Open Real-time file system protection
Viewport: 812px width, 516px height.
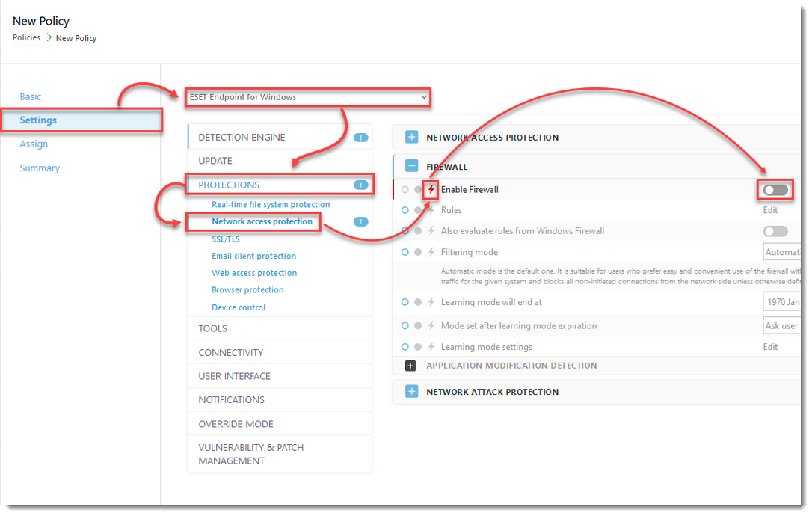(x=271, y=205)
